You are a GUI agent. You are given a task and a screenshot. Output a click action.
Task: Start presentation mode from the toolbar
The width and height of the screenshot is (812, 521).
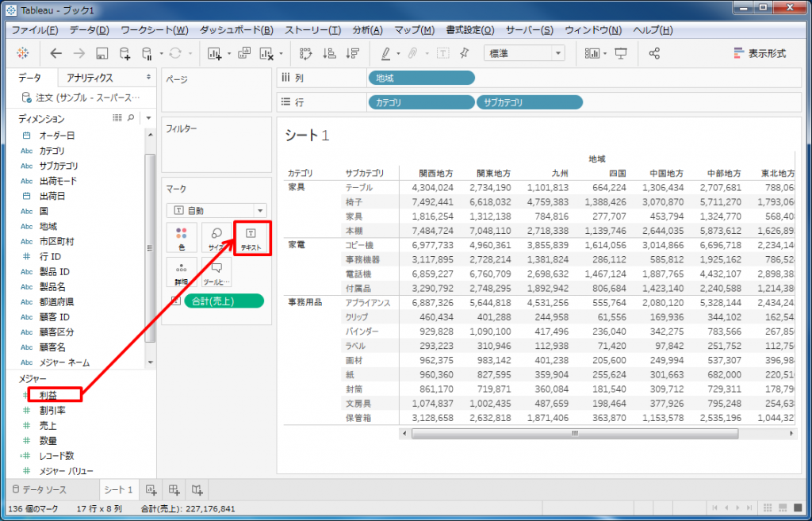click(621, 54)
